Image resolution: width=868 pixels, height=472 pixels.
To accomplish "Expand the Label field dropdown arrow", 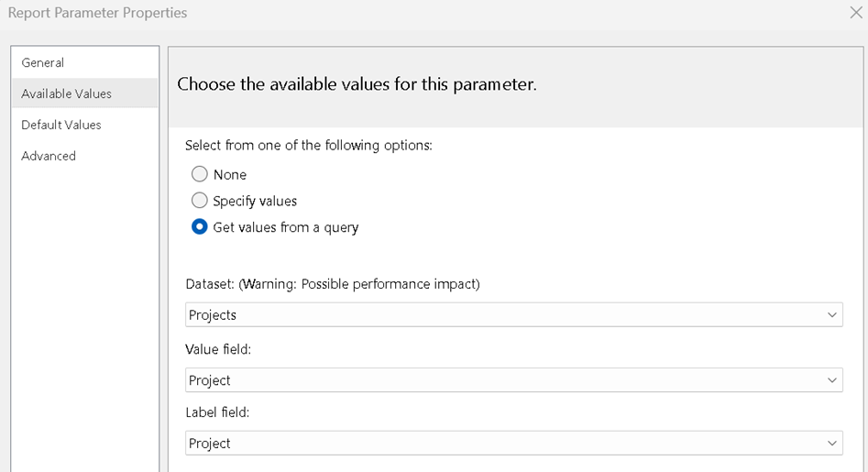I will (x=831, y=444).
